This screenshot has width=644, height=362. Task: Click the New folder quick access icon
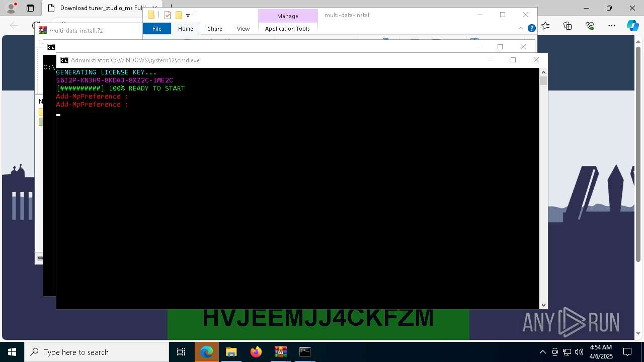179,15
